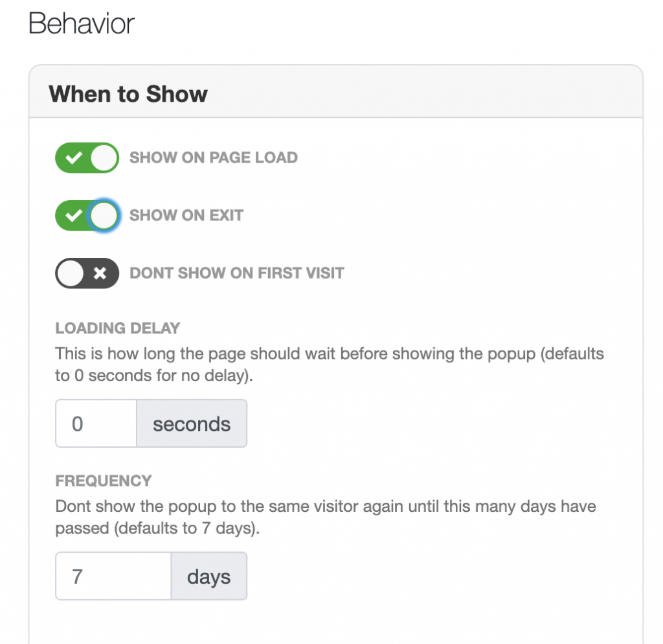The width and height of the screenshot is (663, 644).
Task: Click the 'seconds' unit label
Action: pos(191,424)
